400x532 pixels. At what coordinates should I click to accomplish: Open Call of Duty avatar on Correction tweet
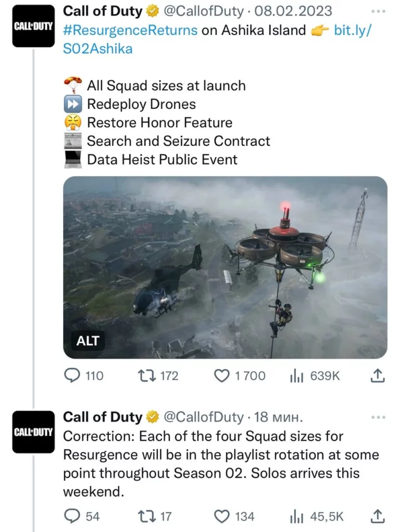coord(33,432)
